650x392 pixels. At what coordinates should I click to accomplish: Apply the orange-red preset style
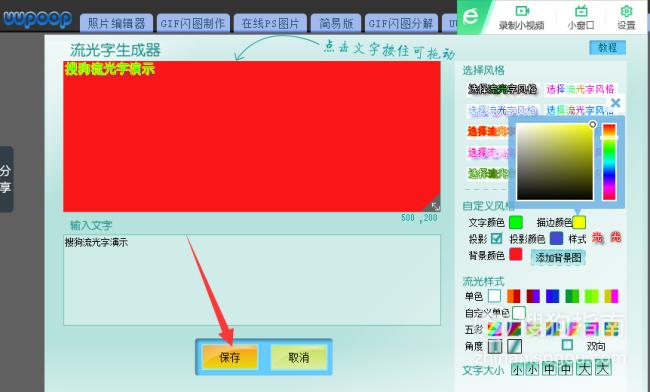[488, 131]
